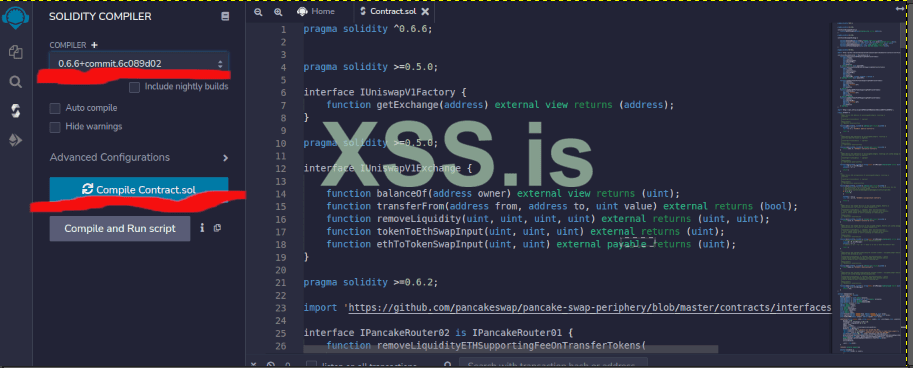
Task: Click line number 1 in the gutter
Action: [x=284, y=29]
